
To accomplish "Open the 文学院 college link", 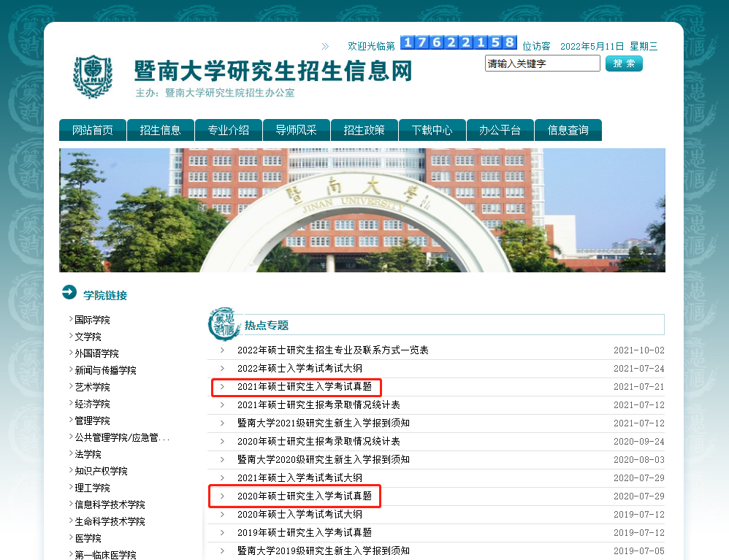I will coord(88,337).
